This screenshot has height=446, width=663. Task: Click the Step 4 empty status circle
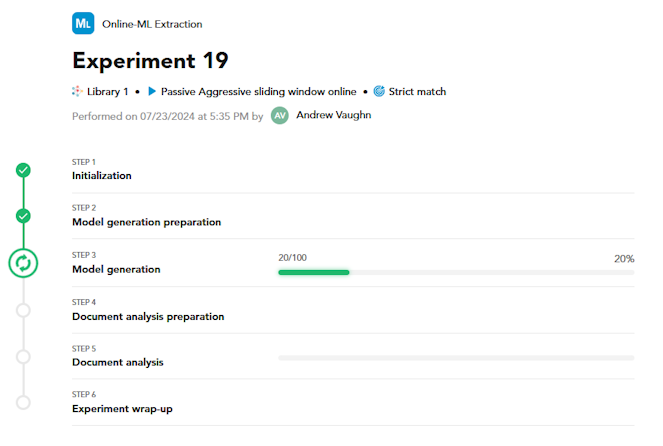point(23,310)
